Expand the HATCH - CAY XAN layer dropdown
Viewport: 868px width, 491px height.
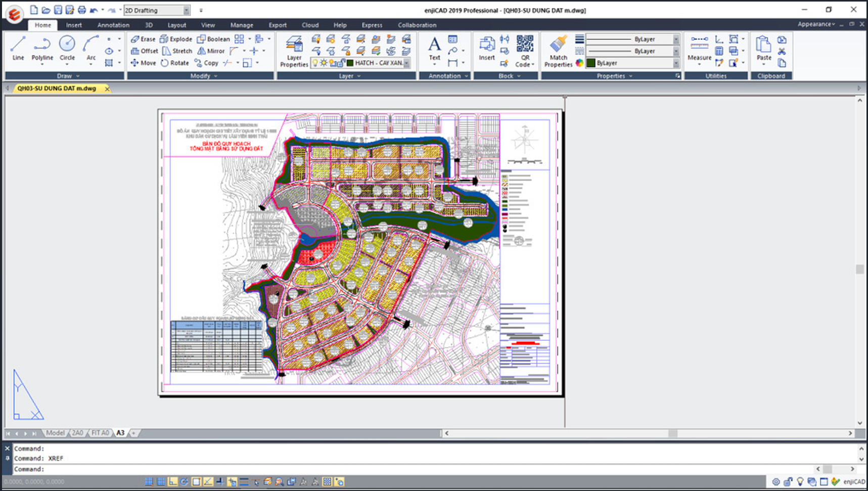tap(407, 63)
